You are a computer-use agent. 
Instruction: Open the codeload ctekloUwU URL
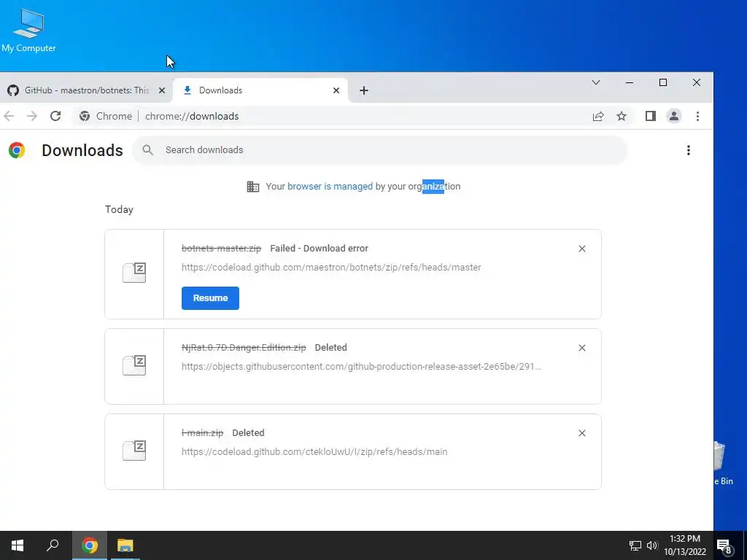click(314, 451)
